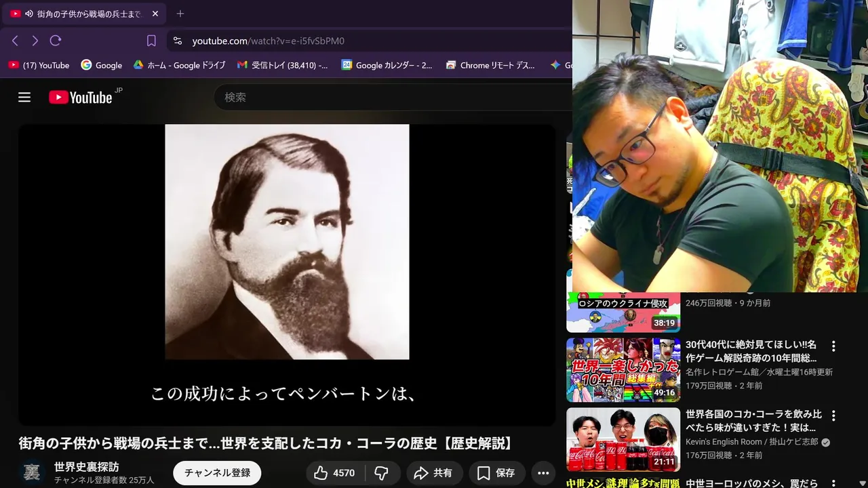Image resolution: width=868 pixels, height=488 pixels.
Task: Open the 中世ヨーロッパのメシ video title
Action: point(753,483)
